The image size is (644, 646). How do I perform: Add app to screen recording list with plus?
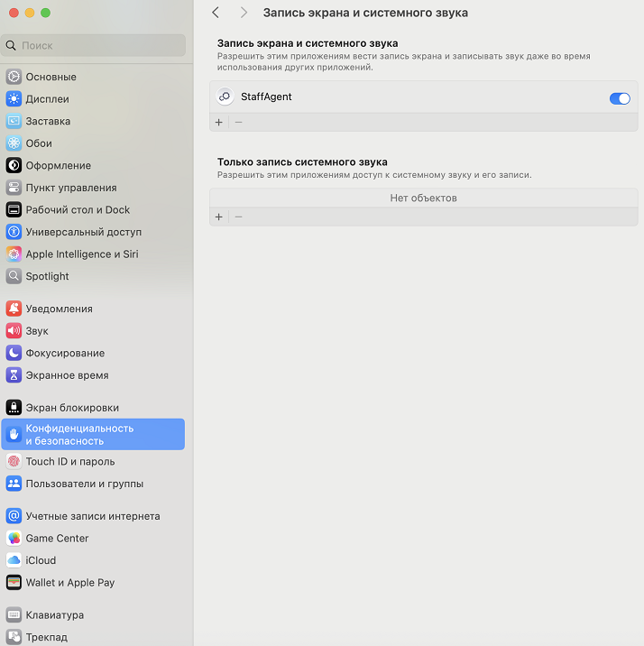(219, 123)
